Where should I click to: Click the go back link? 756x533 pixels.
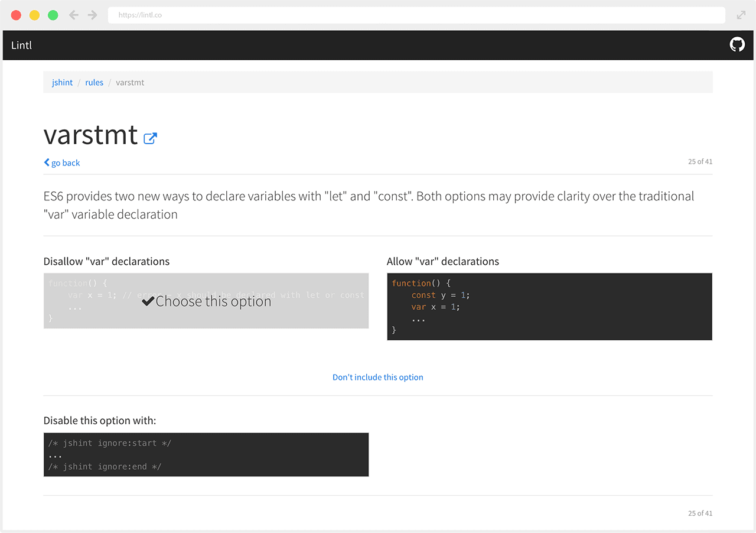tap(62, 162)
